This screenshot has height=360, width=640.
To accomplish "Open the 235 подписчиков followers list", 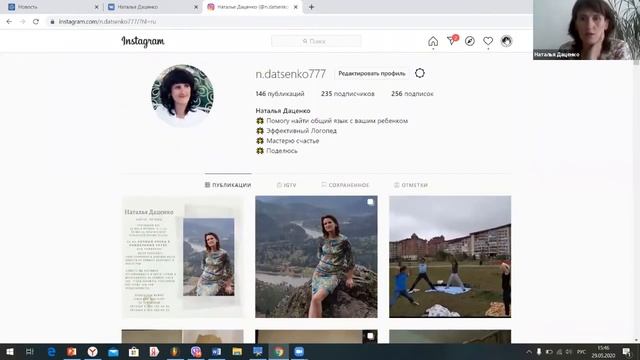I will 347,93.
